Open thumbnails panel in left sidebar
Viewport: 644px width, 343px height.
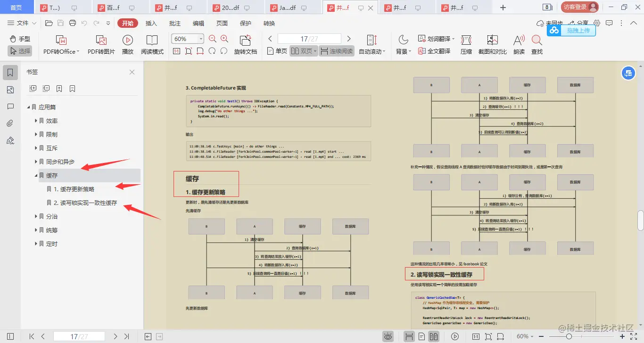pyautogui.click(x=10, y=90)
